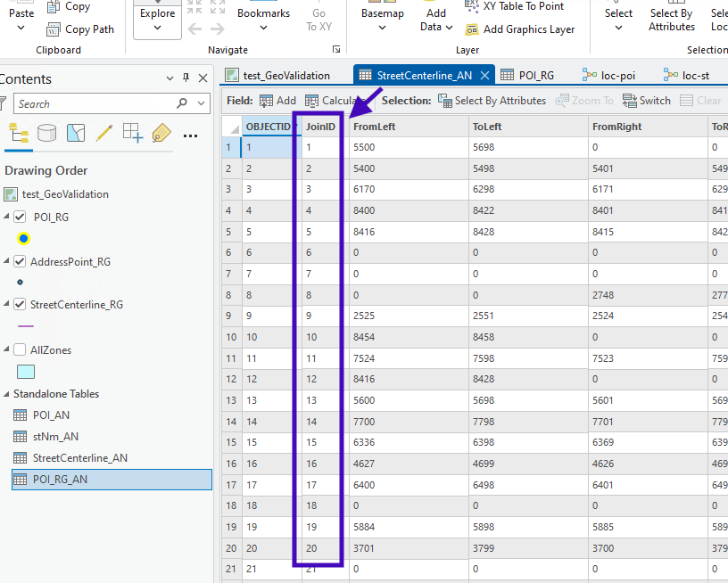Click the Add Graphics Layer icon
The image size is (728, 583).
click(473, 29)
